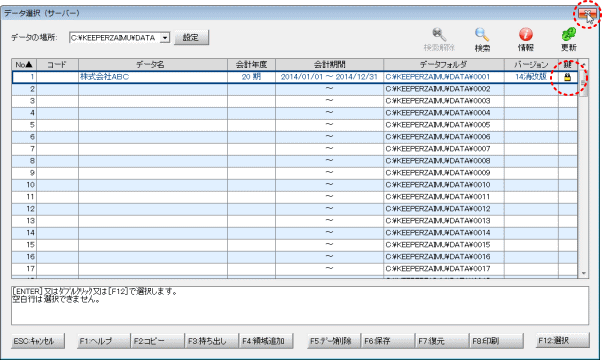Click the F8:印刷 button
The width and height of the screenshot is (602, 360).
click(x=496, y=341)
